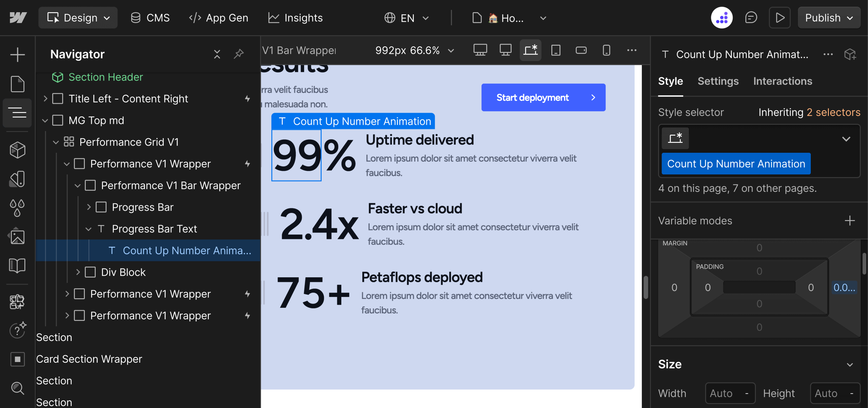Open the CMS menu
This screenshot has height=408, width=868.
tap(150, 17)
